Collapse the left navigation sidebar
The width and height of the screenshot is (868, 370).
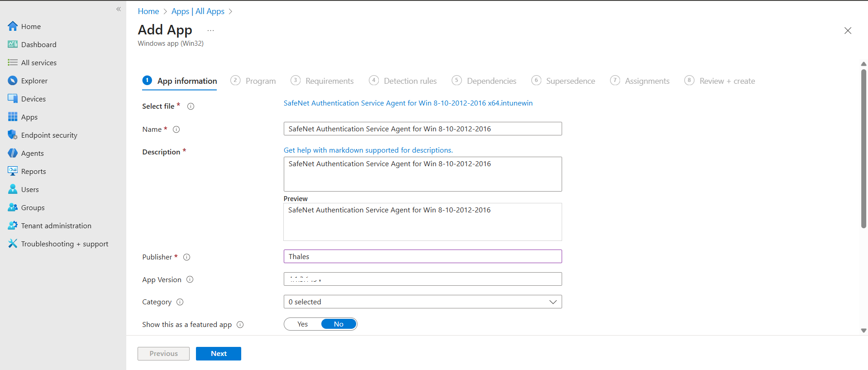point(119,9)
